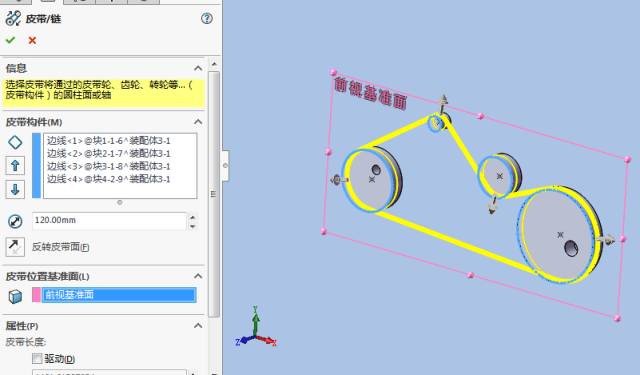Click the XYZ coordinate triad
This screenshot has height=375, width=640.
tap(256, 328)
